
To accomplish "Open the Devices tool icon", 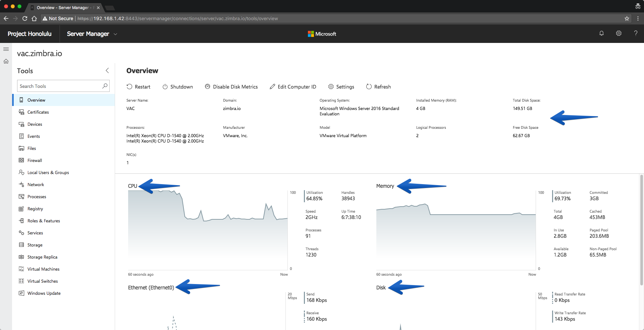I will (21, 124).
